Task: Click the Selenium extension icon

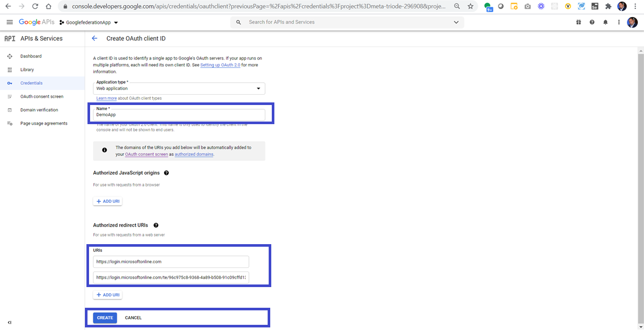Action: click(x=595, y=6)
